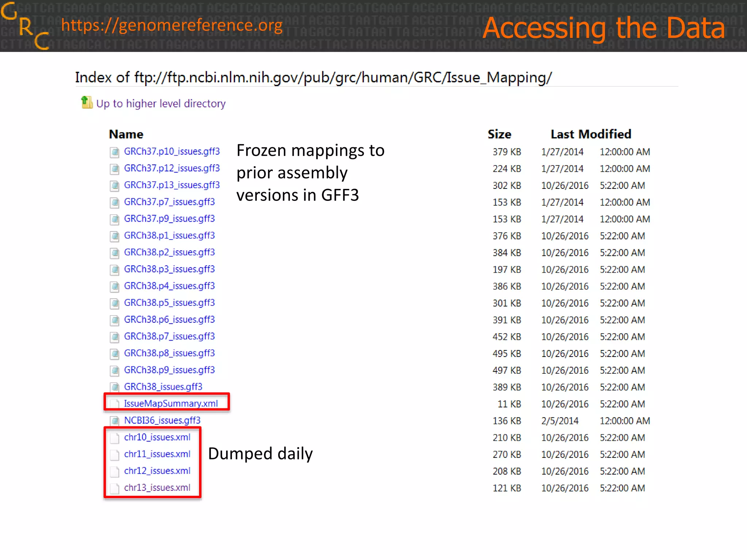This screenshot has width=747, height=560.
Task: Click blank page icon next to IssueMapSummary.xml
Action: (115, 404)
